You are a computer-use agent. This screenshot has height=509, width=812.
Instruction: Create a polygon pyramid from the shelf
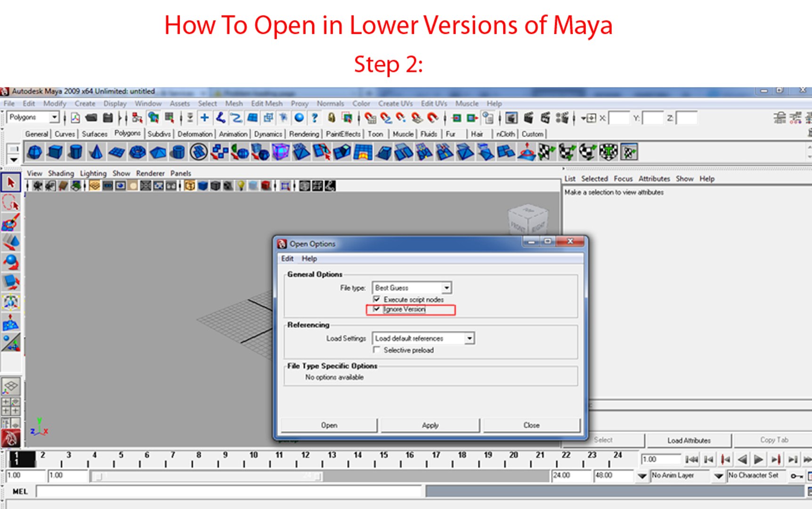pyautogui.click(x=158, y=152)
